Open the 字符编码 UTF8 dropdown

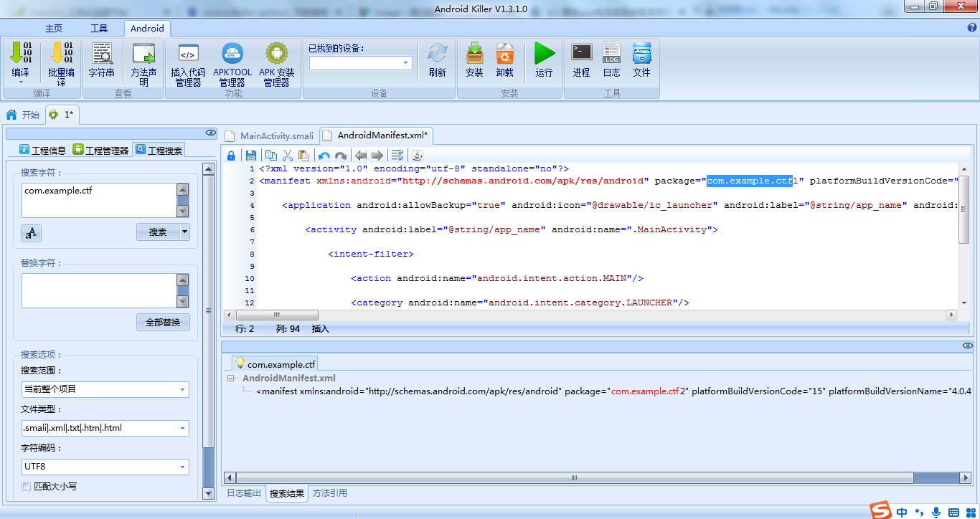point(183,467)
